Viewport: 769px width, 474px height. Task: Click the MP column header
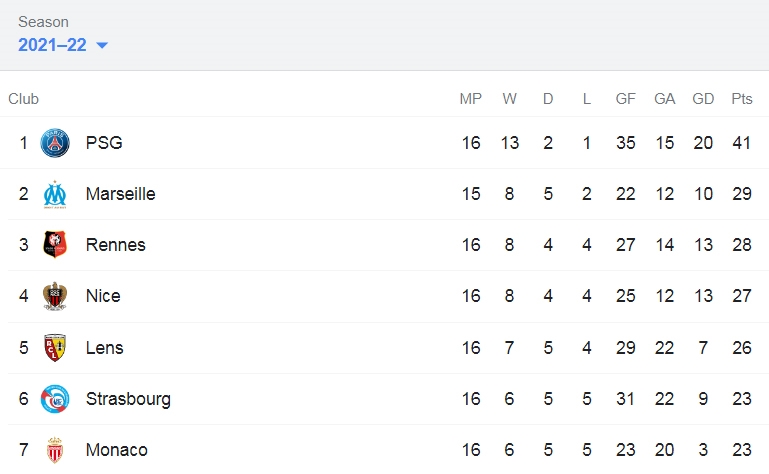pyautogui.click(x=471, y=99)
